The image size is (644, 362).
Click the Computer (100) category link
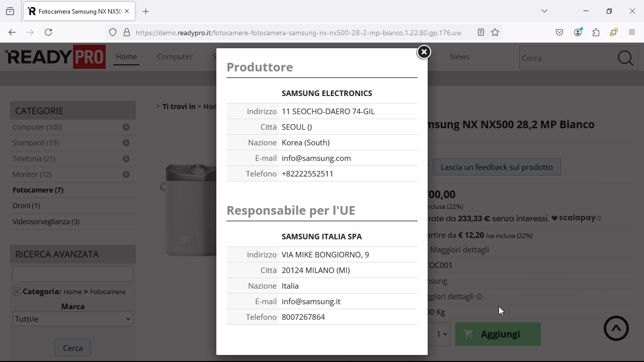coord(37,127)
